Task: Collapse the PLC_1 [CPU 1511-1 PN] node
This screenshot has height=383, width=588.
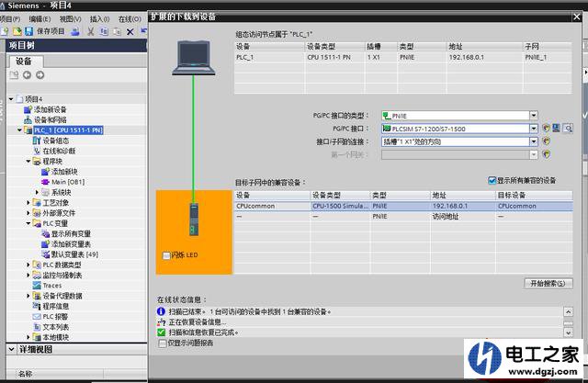Action: click(19, 130)
